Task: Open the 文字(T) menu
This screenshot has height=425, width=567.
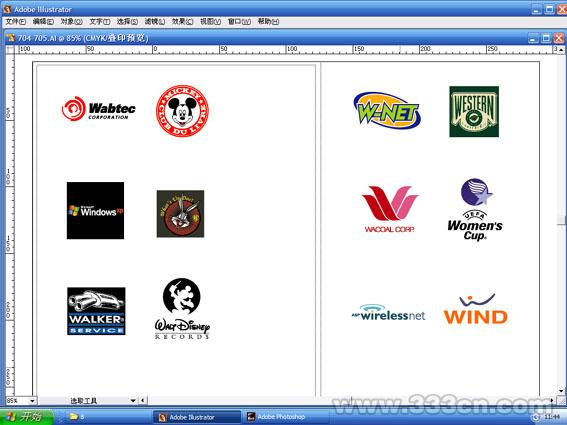Action: tap(99, 22)
